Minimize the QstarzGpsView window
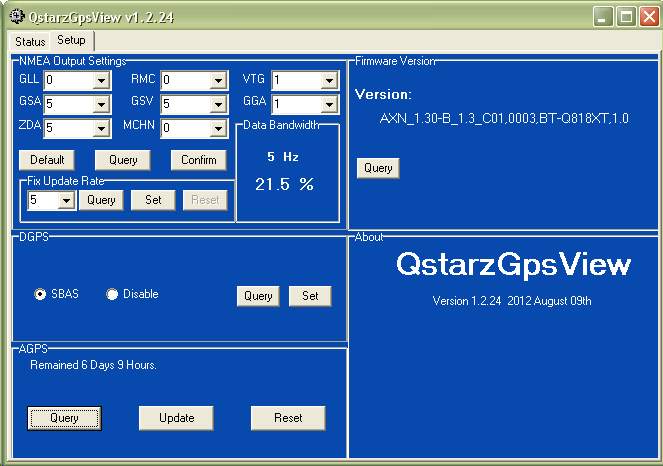Image resolution: width=663 pixels, height=466 pixels. 603,17
